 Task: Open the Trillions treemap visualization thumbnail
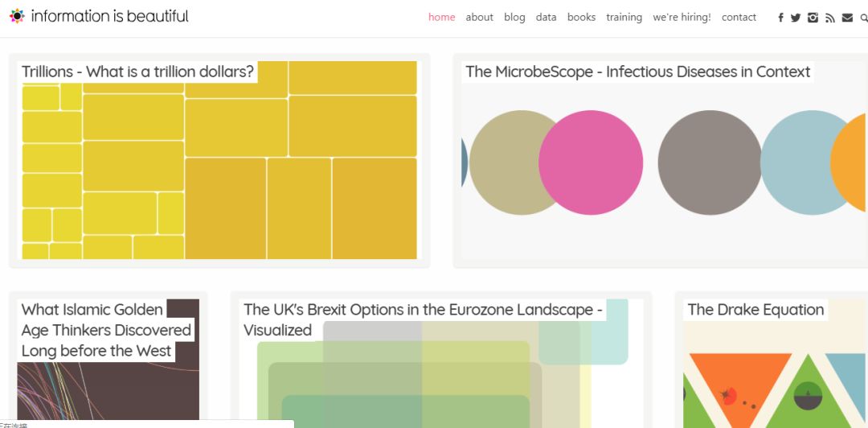(x=219, y=169)
